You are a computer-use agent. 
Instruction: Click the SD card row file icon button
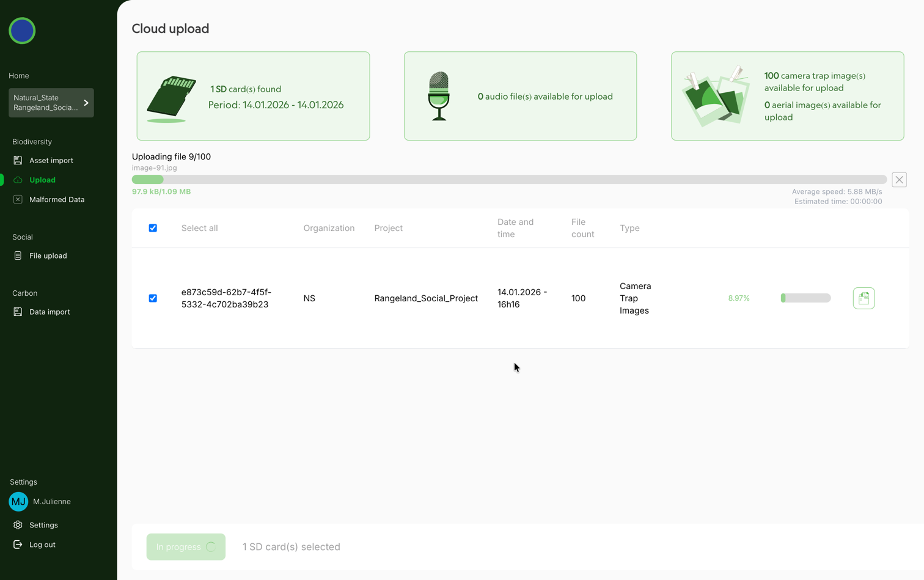point(864,298)
